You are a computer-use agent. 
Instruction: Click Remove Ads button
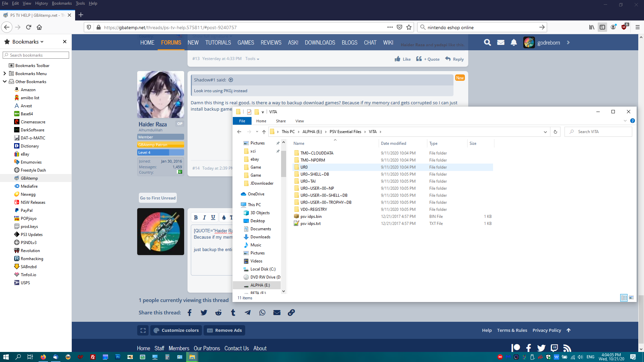click(x=224, y=330)
